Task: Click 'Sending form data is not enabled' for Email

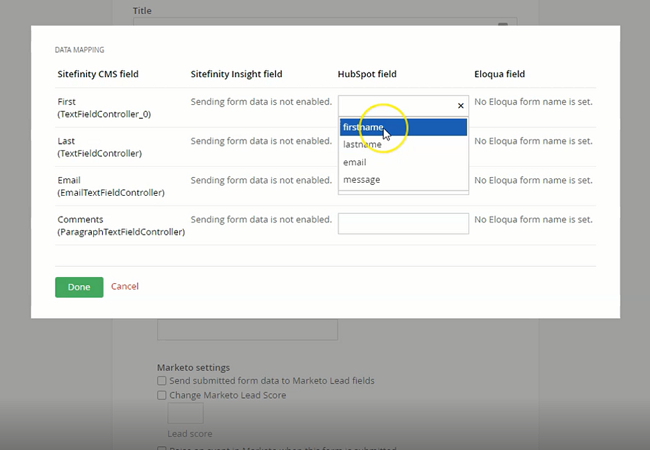Action: (x=261, y=180)
